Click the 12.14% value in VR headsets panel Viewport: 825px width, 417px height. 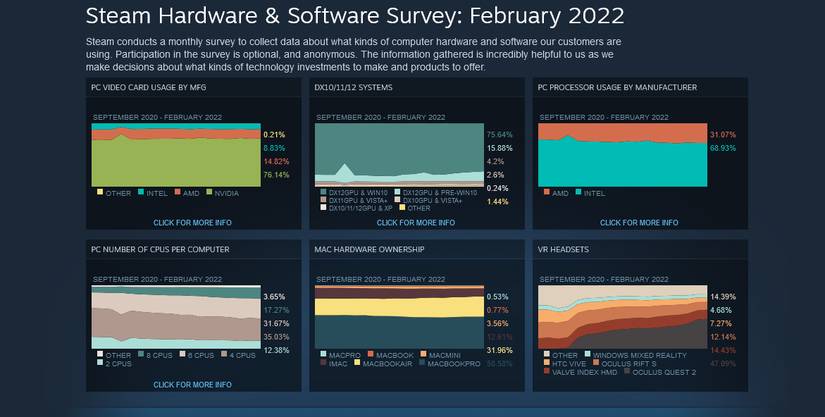click(723, 337)
